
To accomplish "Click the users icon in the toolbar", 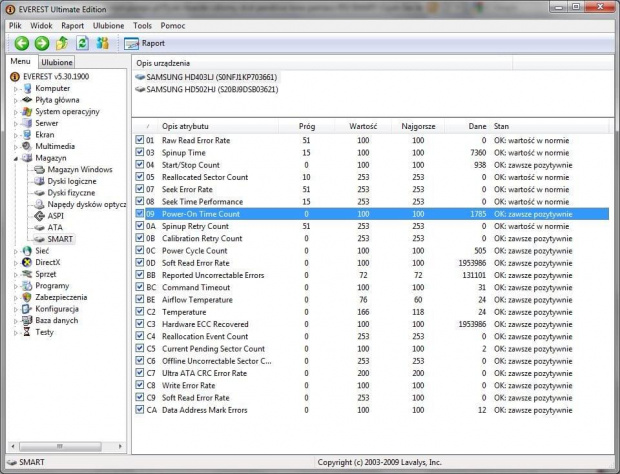I will (x=102, y=43).
